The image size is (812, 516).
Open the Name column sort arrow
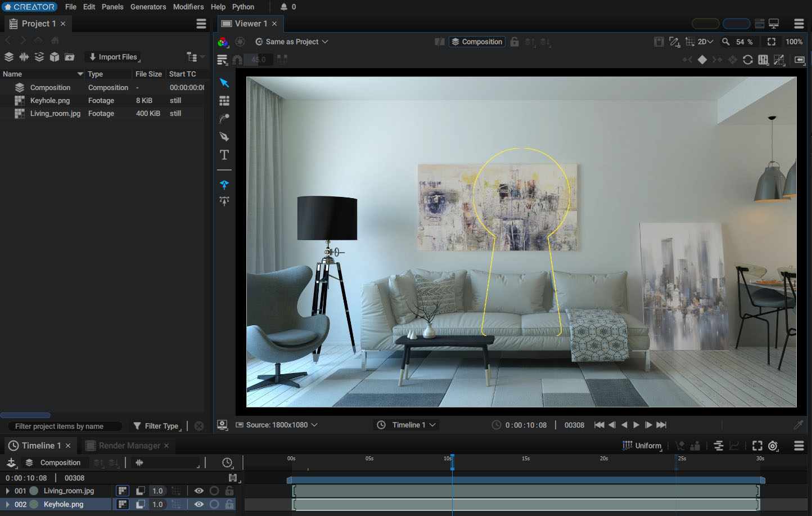point(80,74)
